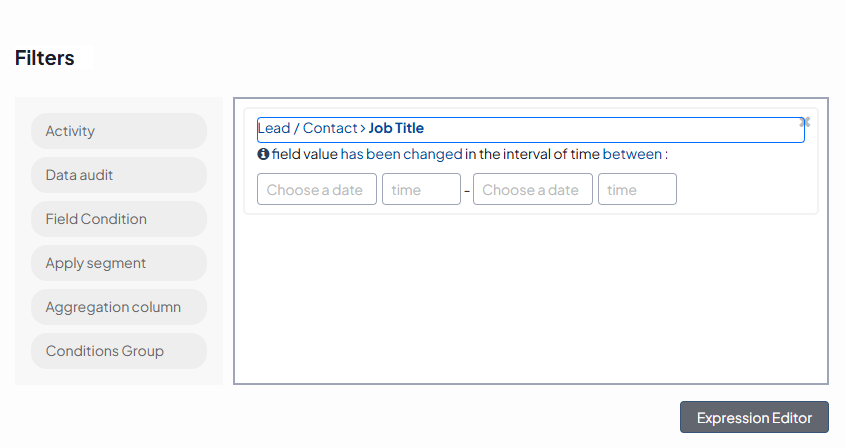Remove the Job Title condition with X icon

pyautogui.click(x=805, y=122)
